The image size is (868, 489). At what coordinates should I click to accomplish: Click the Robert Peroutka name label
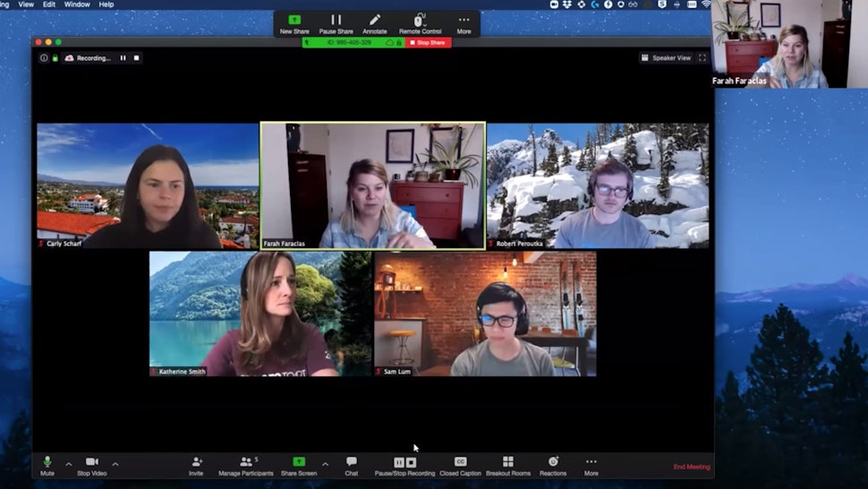click(519, 243)
